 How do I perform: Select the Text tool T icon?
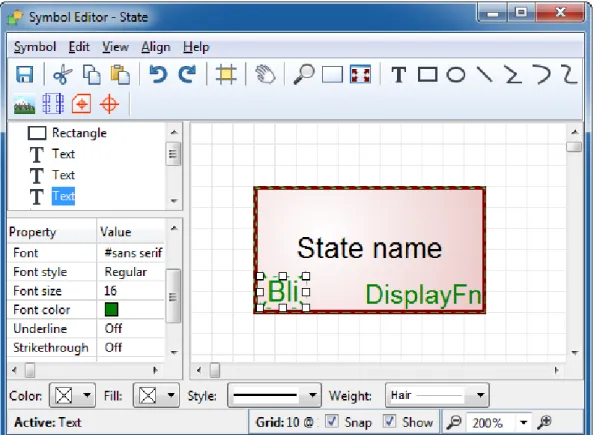(x=399, y=74)
